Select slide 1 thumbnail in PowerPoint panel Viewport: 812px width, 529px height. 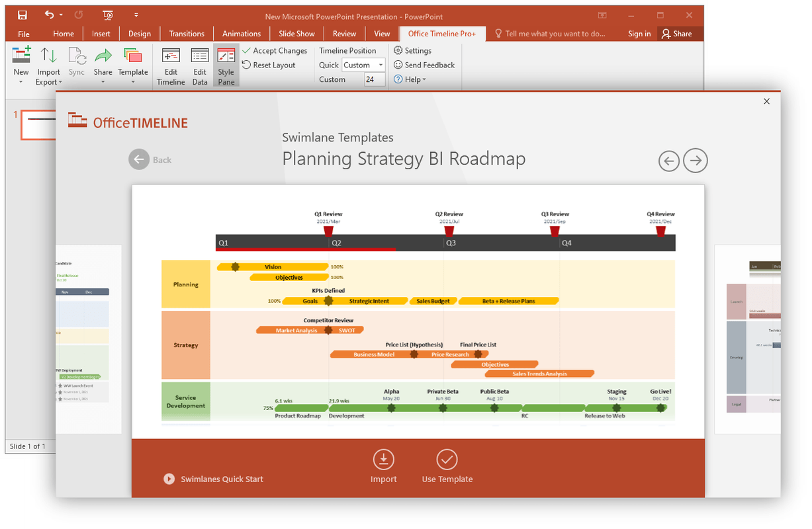(x=38, y=125)
